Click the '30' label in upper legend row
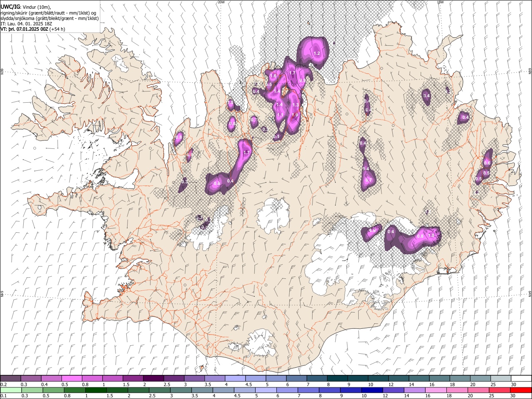This screenshot has width=532, height=399. tap(513, 384)
